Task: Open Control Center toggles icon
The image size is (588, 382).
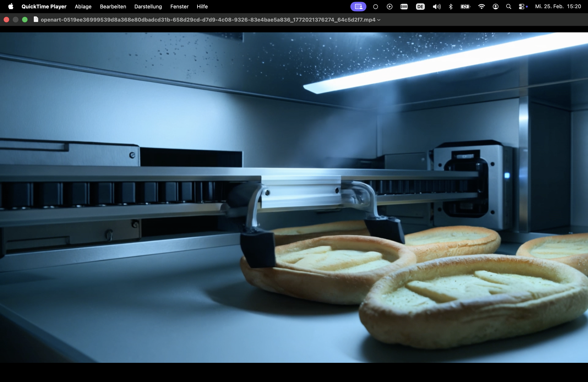Action: 522,7
